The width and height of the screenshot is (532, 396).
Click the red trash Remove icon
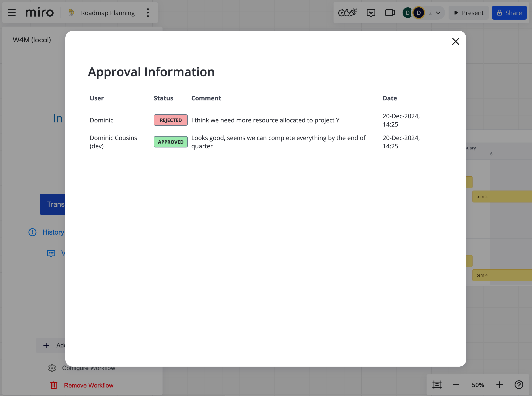pyautogui.click(x=54, y=385)
